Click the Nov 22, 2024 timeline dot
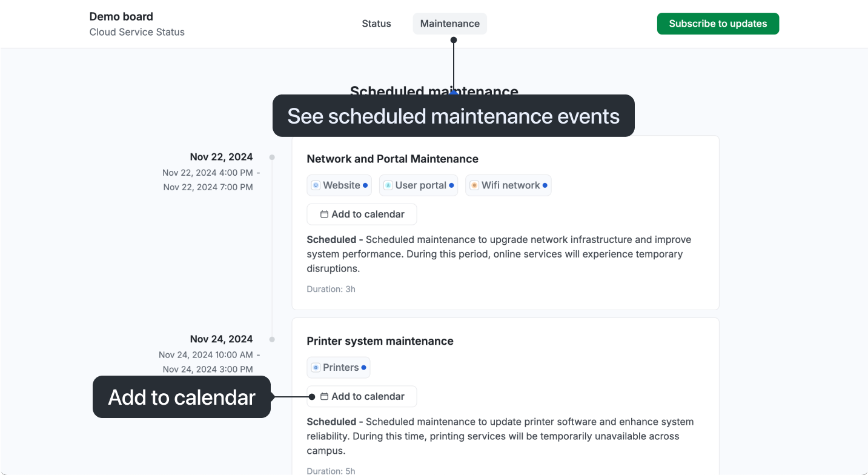The width and height of the screenshot is (868, 475). click(x=272, y=158)
